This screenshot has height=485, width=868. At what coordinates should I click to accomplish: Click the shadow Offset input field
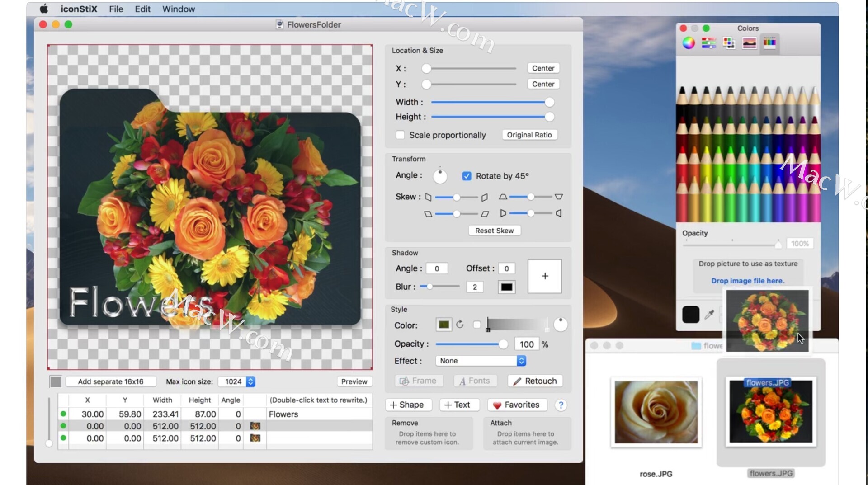point(506,268)
